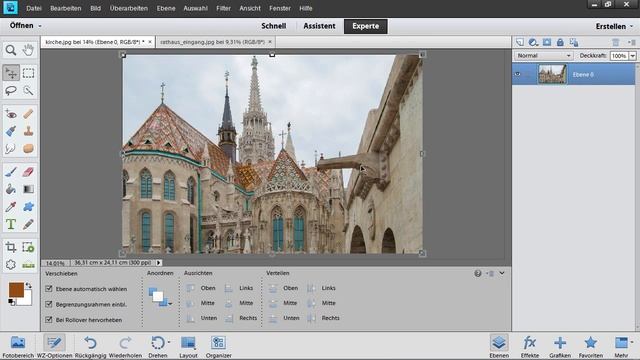Open the options panel help icon
640x360 pixels.
click(x=478, y=273)
